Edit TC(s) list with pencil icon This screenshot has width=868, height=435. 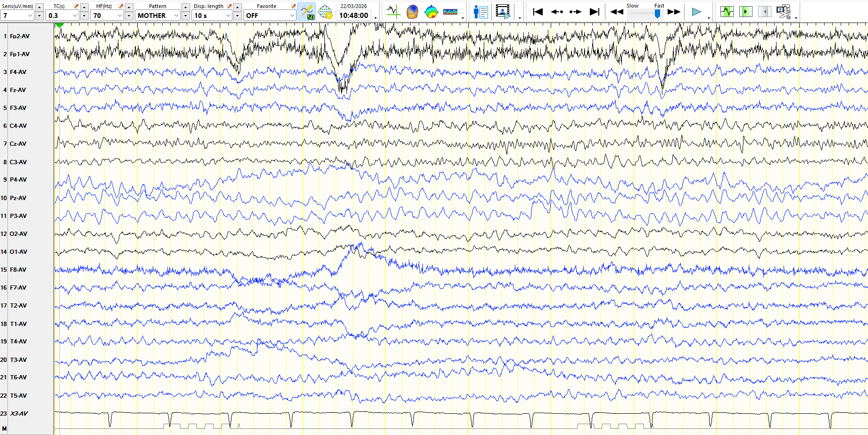(76, 6)
